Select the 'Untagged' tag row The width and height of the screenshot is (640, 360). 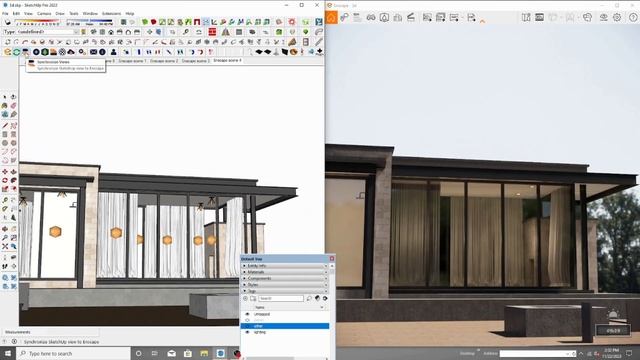pyautogui.click(x=285, y=314)
